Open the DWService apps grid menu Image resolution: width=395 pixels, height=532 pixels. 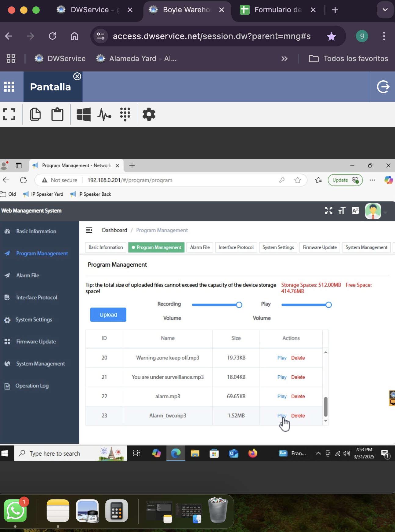[x=9, y=87]
